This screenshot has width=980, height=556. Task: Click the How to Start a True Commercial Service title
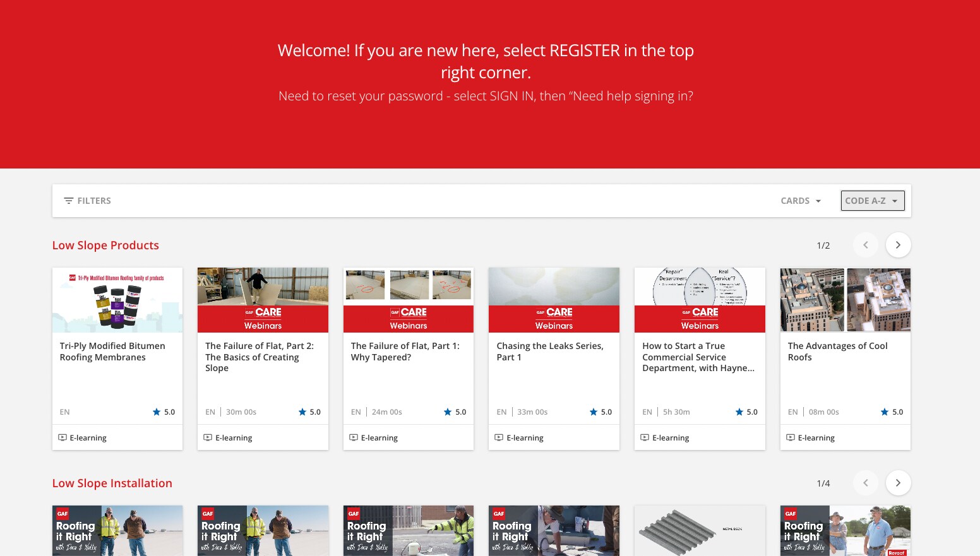[x=698, y=357]
